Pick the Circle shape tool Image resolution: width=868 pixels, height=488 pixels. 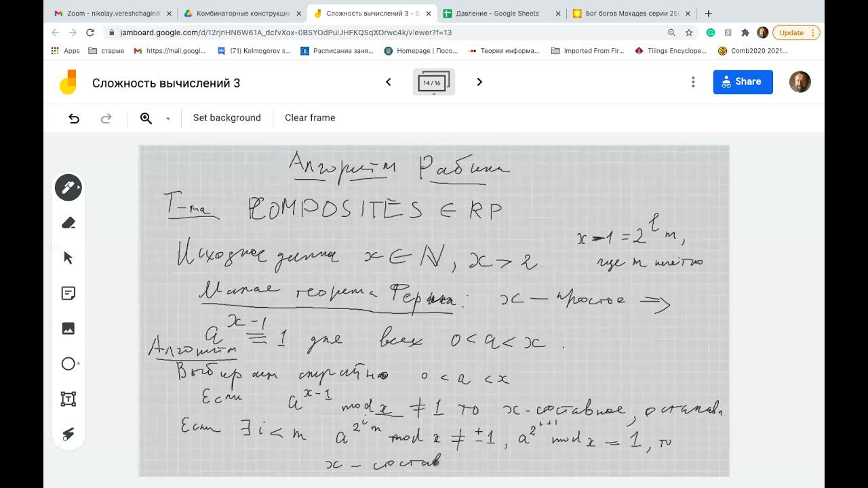pos(68,364)
